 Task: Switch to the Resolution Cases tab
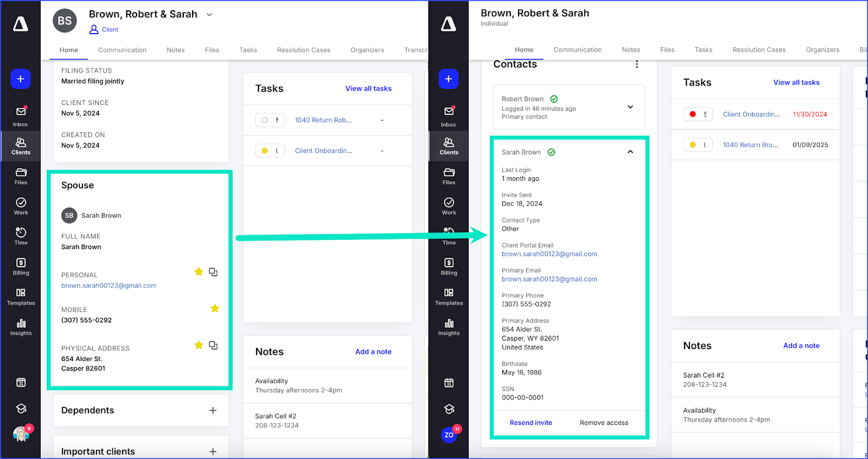click(303, 50)
